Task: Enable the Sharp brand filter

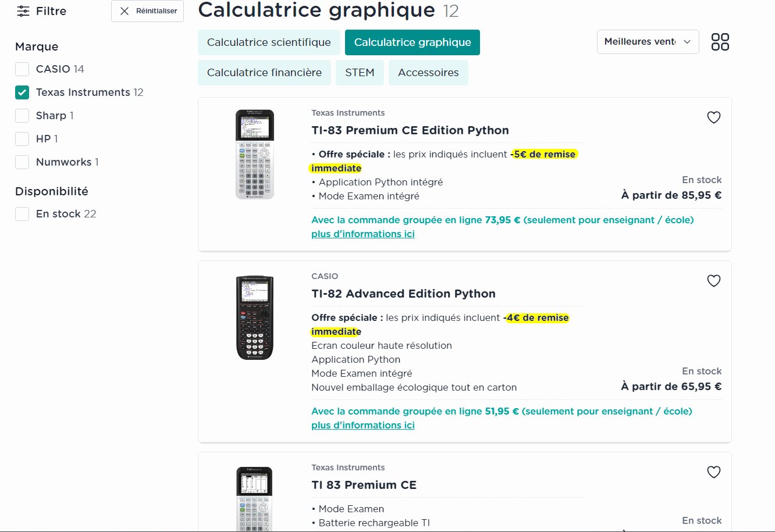Action: pyautogui.click(x=22, y=116)
